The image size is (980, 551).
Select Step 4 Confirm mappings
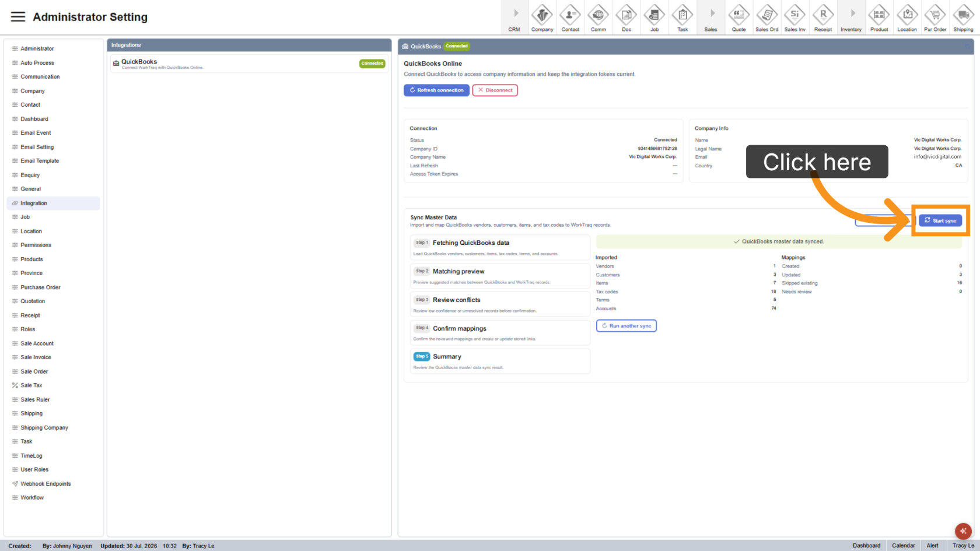point(500,332)
